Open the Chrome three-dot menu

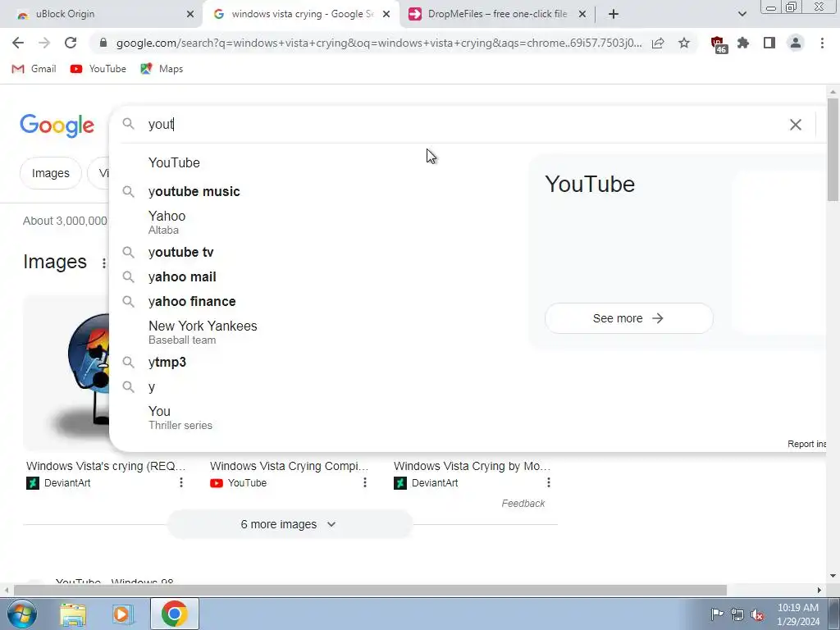(x=822, y=43)
